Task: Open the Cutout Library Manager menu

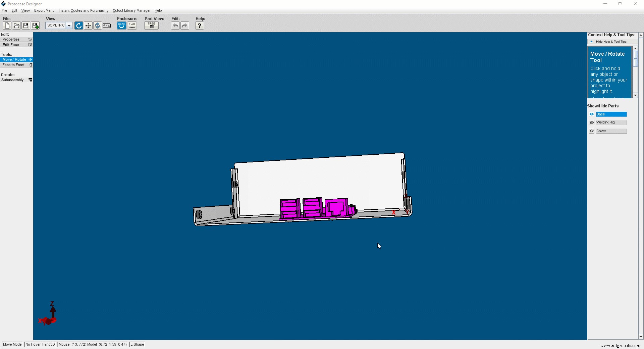Action: [x=131, y=11]
